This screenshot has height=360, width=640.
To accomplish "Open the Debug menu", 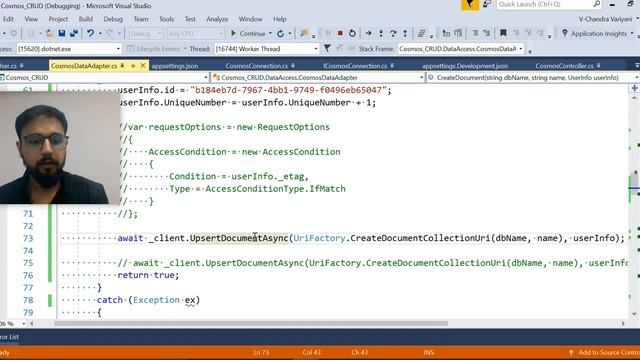I will click(113, 19).
